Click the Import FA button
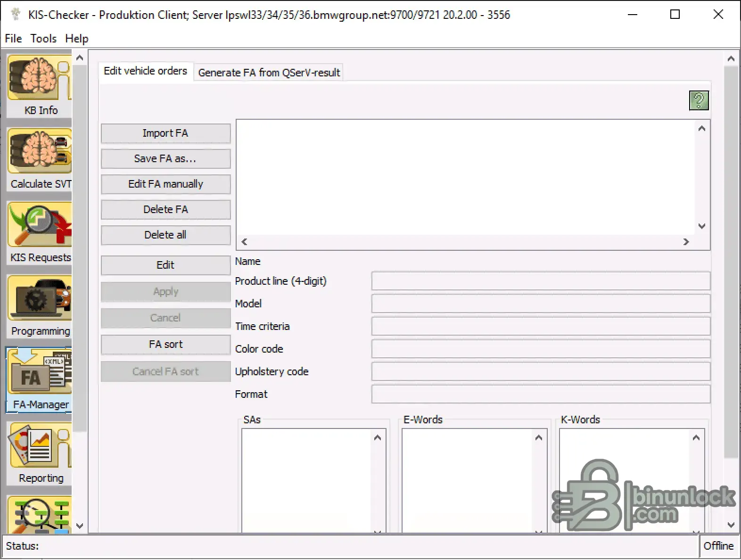The image size is (741, 560). click(165, 133)
